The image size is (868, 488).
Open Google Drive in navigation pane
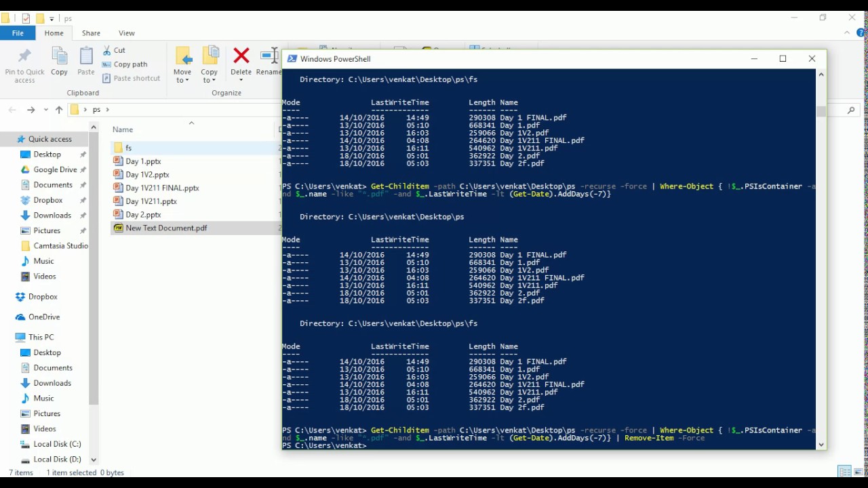(x=55, y=169)
